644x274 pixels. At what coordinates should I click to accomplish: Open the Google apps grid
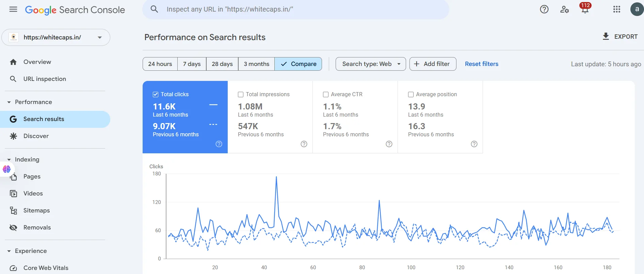pyautogui.click(x=617, y=9)
